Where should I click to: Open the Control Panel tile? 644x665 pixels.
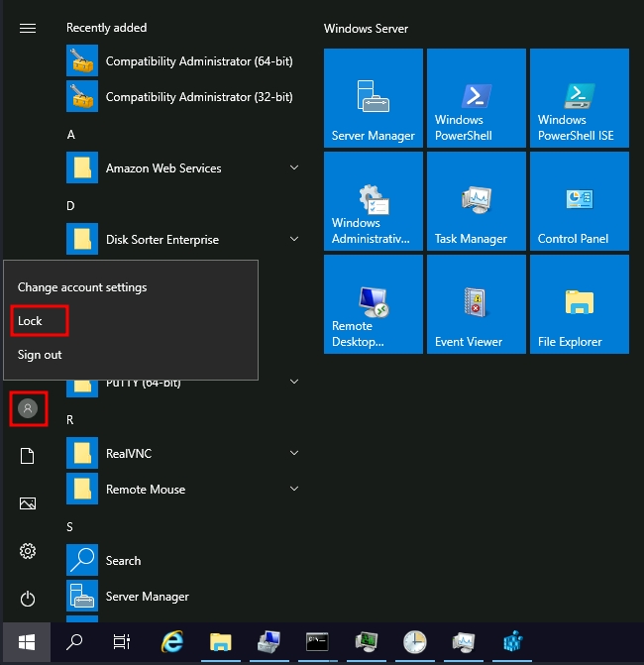579,201
